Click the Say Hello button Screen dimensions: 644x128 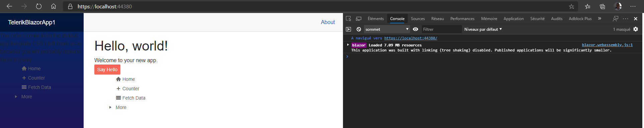107,70
